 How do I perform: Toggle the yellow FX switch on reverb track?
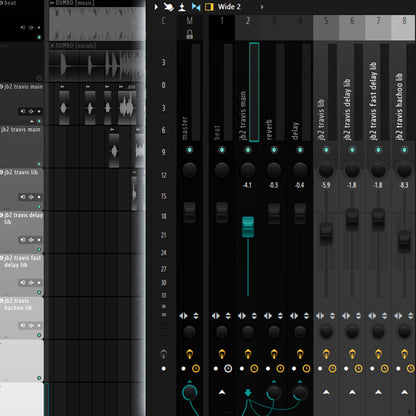[274, 353]
